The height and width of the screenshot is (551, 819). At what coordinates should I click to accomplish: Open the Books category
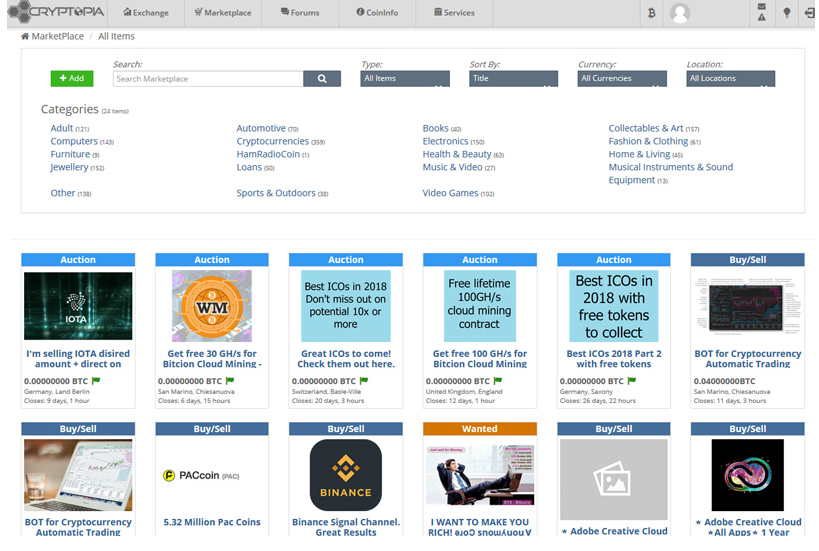(436, 128)
